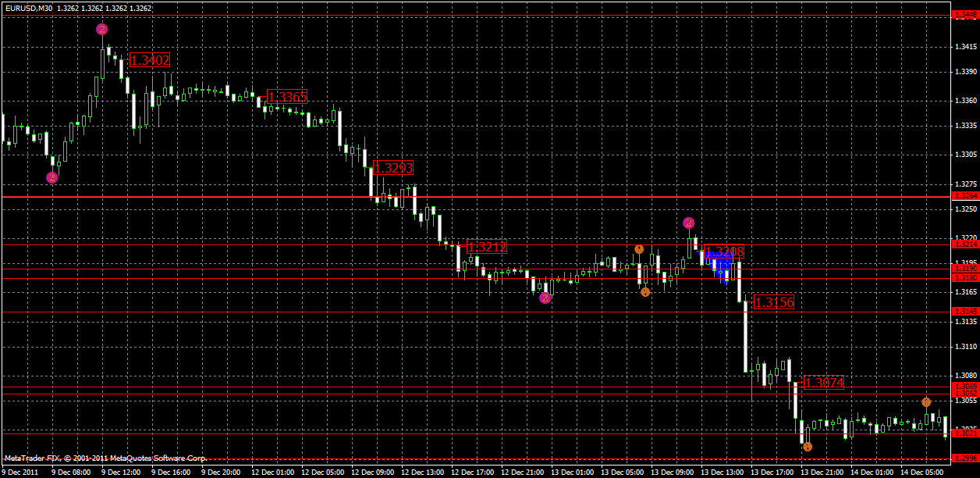The height and width of the screenshot is (478, 980).
Task: Click the 1.3365 price label box
Action: point(288,98)
